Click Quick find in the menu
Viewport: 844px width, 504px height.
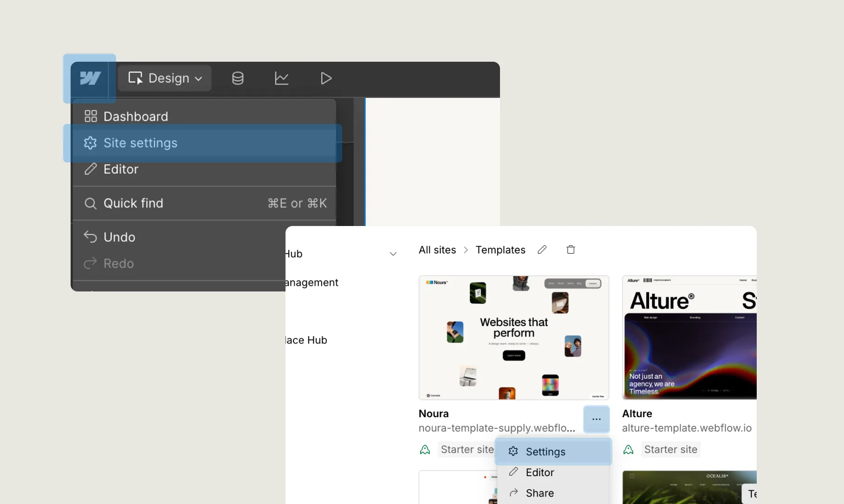[x=133, y=203]
